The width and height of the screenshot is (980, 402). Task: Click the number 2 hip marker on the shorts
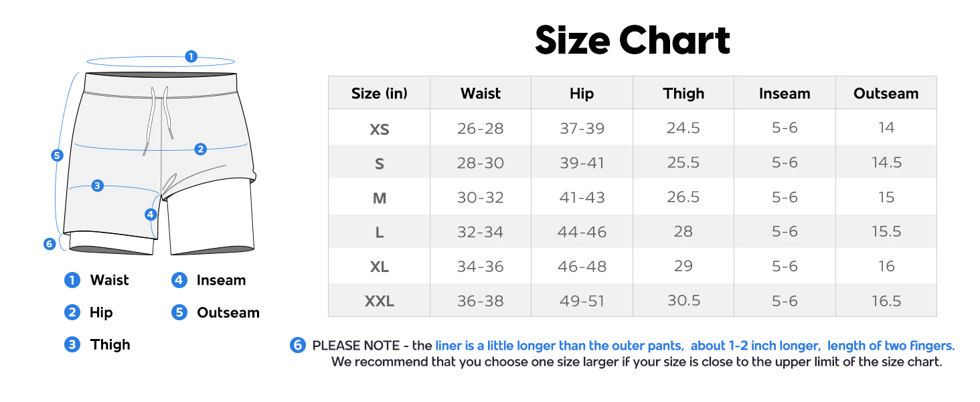(x=200, y=149)
